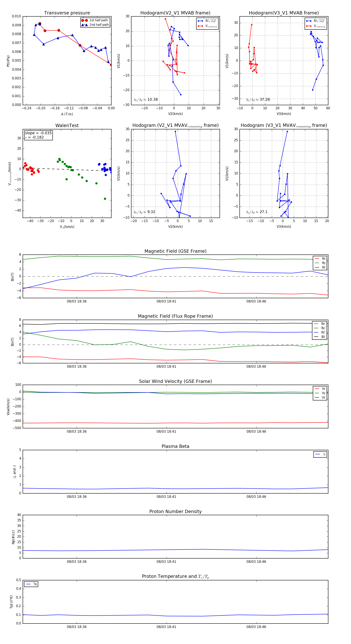The width and height of the screenshot is (351, 644).
Task: Click the "Proton Number Density" title
Action: 175,511
